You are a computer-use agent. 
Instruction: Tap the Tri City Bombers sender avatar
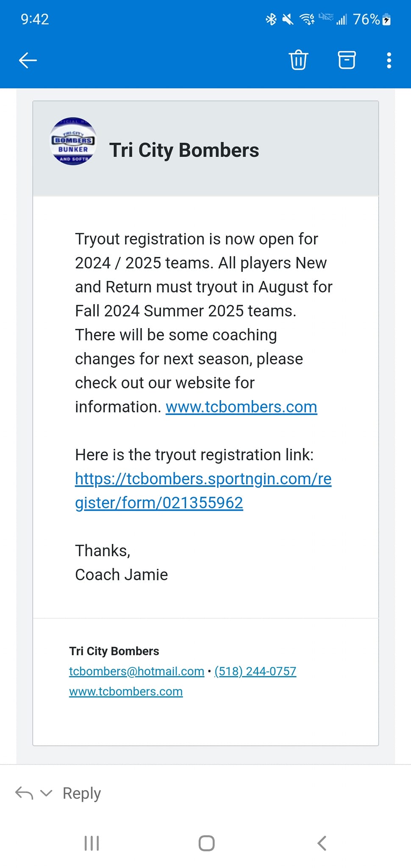tap(73, 142)
